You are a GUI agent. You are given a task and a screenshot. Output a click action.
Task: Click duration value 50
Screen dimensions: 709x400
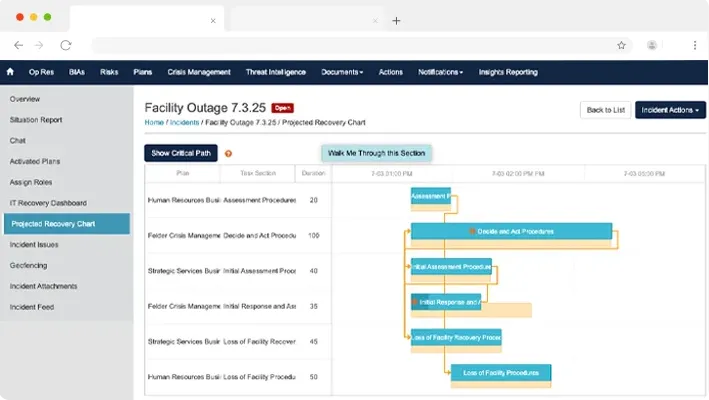pos(313,376)
